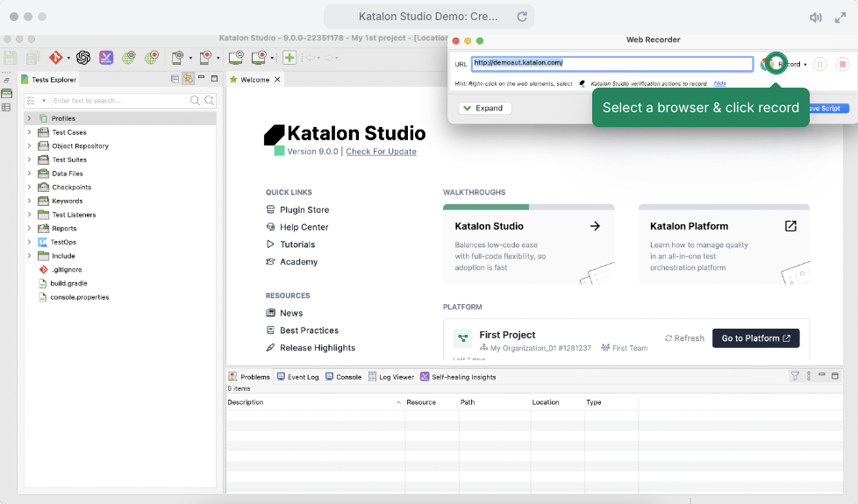Click the red Git toolbar icon
The width and height of the screenshot is (858, 504).
tap(56, 57)
